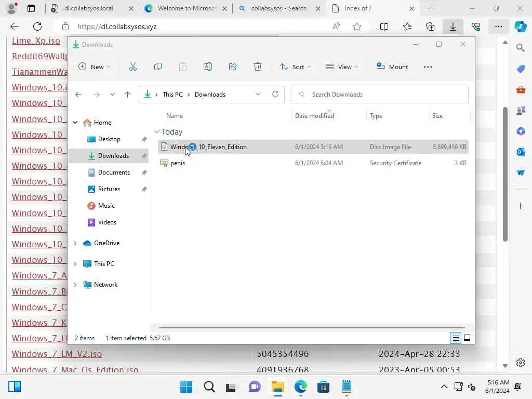Select Pictures in navigation pane
The image size is (532, 399).
pos(109,189)
